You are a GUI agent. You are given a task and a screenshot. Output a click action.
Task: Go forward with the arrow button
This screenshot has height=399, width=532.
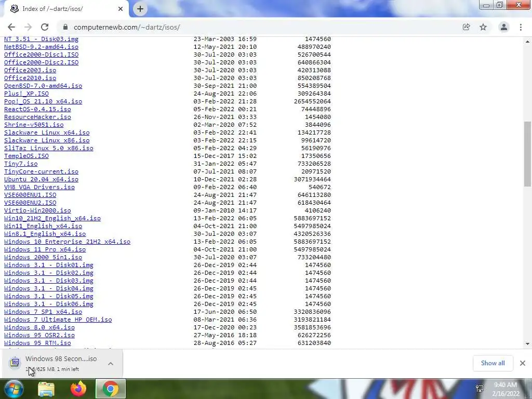(x=28, y=27)
